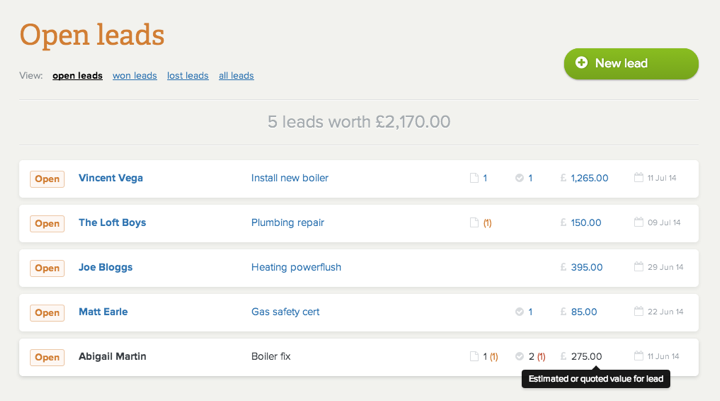
Task: Click the document icon in Abigail Martin row
Action: [474, 356]
